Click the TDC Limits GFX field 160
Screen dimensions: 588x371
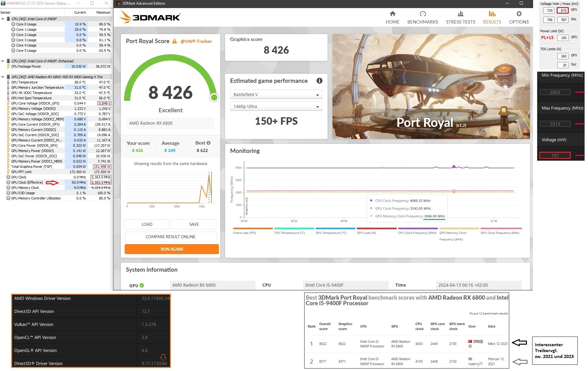(563, 56)
